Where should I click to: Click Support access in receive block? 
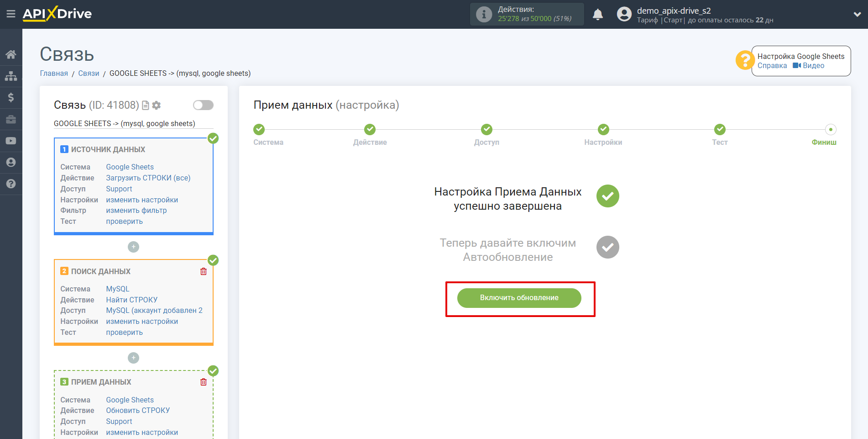coord(119,421)
